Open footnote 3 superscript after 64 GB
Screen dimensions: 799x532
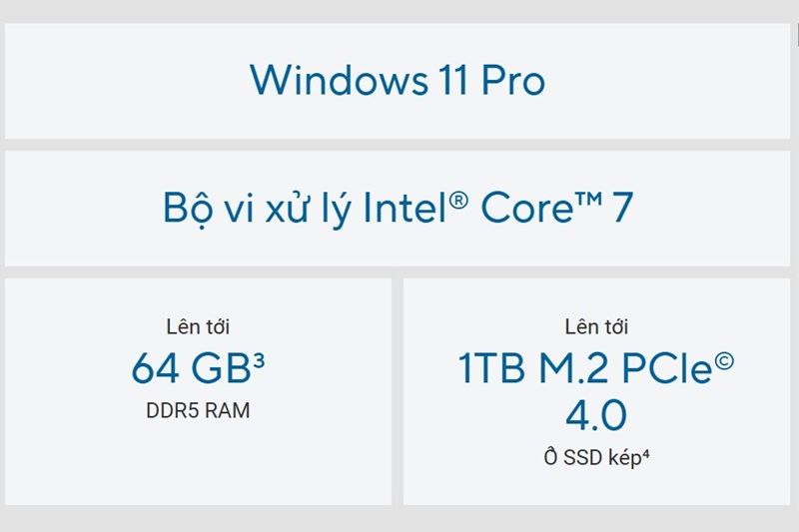[x=259, y=359]
